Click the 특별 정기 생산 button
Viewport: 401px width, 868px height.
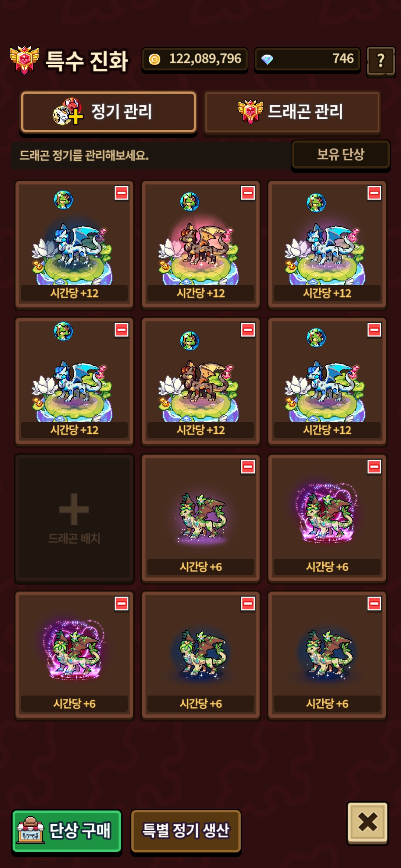pos(186,831)
